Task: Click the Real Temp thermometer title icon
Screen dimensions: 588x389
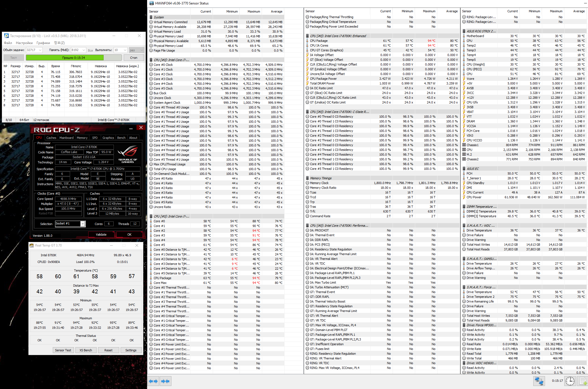Action: click(x=32, y=245)
